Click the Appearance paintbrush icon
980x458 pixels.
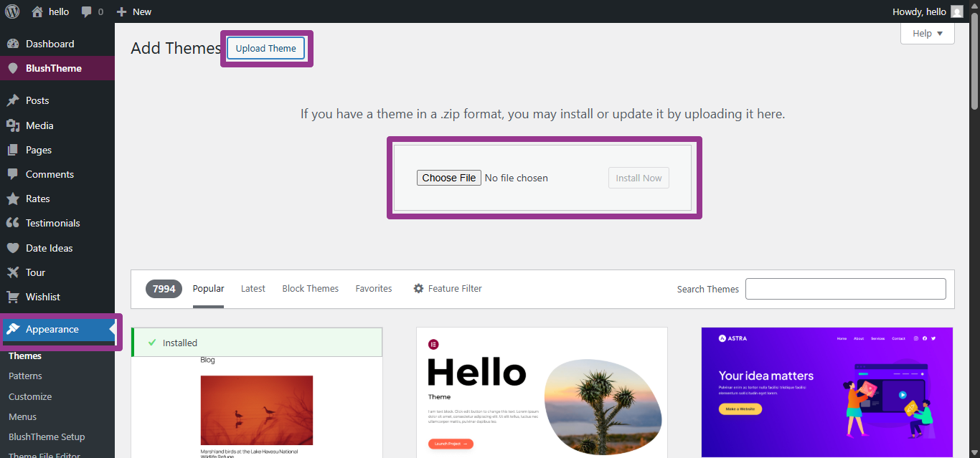(x=13, y=329)
